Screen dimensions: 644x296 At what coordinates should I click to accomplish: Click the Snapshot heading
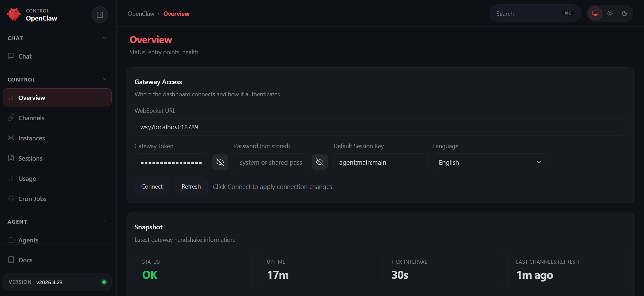[148, 227]
